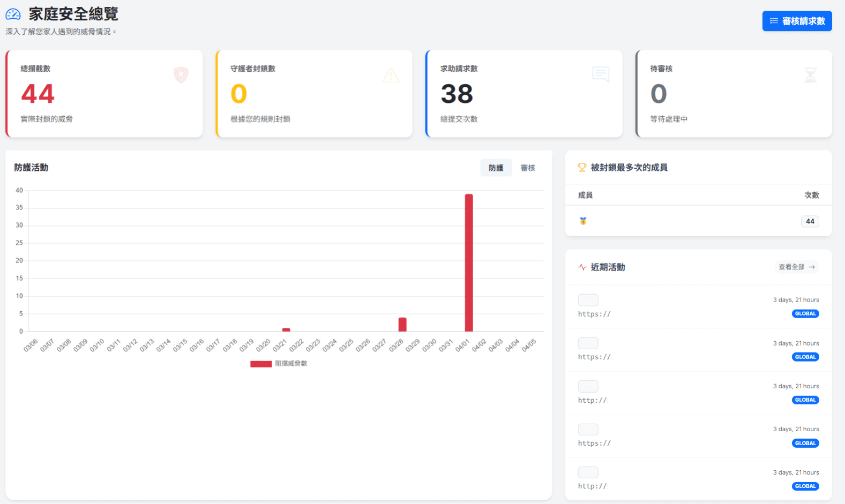Viewport: 845px width, 504px height.
Task: Click the 04/05 label on chart axis
Action: pos(529,345)
